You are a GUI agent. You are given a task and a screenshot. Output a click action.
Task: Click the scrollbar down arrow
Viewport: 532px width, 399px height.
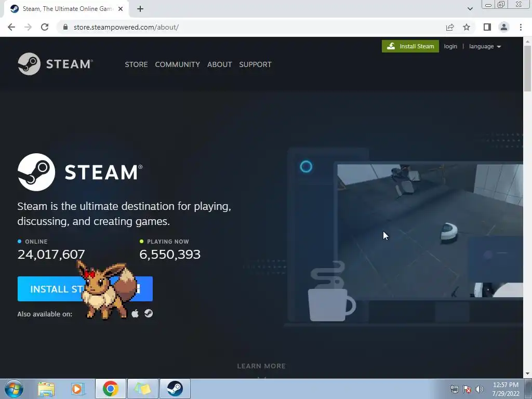[x=527, y=374]
